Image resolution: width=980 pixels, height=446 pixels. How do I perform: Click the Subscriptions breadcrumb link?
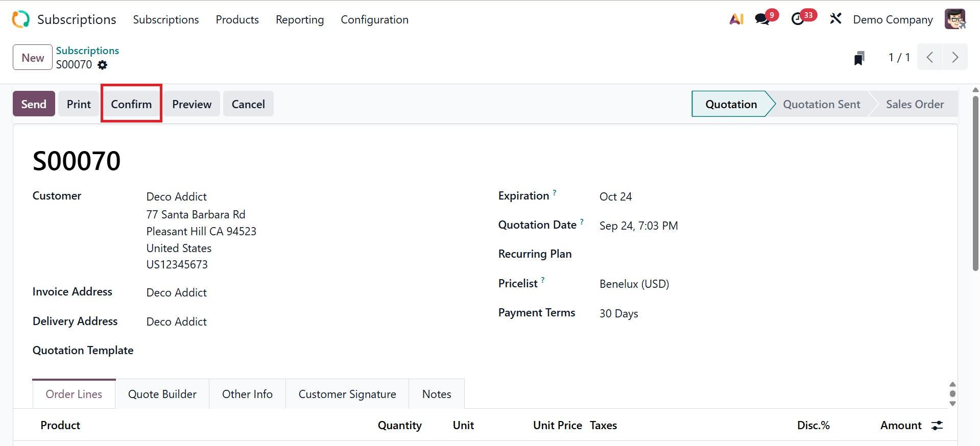tap(87, 51)
